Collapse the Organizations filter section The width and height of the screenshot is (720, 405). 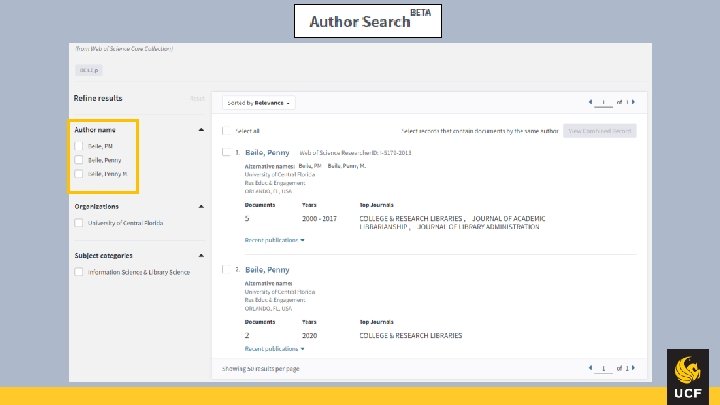click(x=201, y=207)
